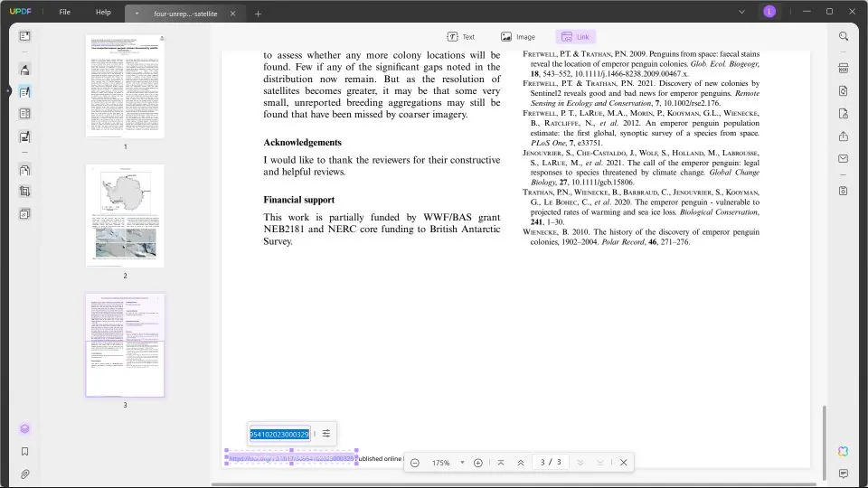Expand the tab list chevron in title bar
Viewport: 868px width, 488px height.
click(x=741, y=12)
